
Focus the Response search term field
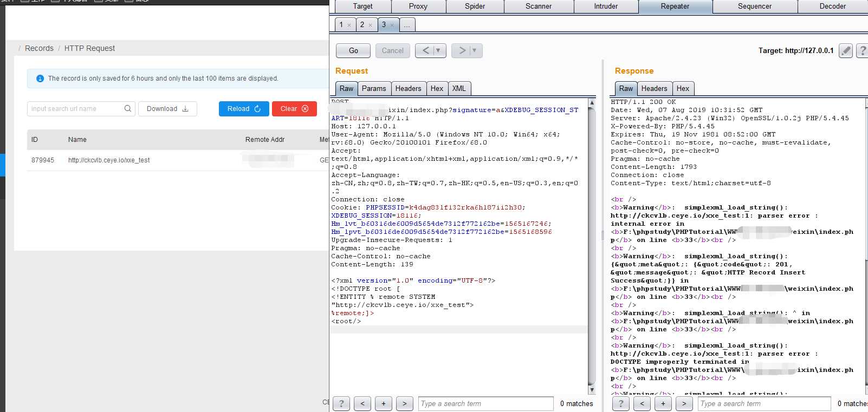[x=764, y=403]
